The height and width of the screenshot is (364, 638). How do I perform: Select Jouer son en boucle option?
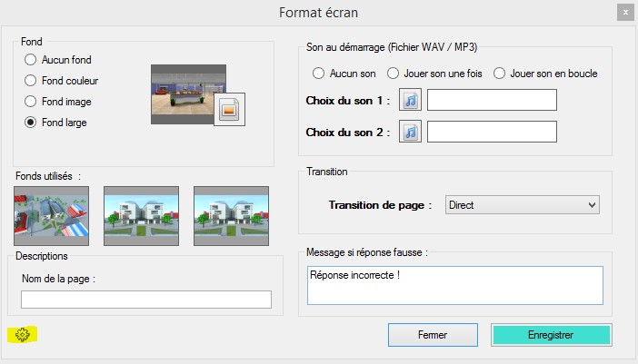pyautogui.click(x=499, y=73)
